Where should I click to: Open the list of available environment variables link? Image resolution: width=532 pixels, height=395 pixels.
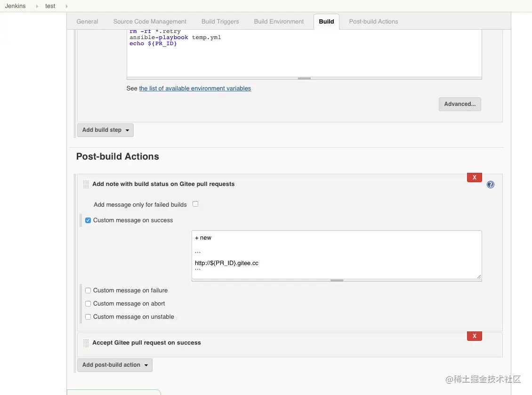[x=195, y=89]
